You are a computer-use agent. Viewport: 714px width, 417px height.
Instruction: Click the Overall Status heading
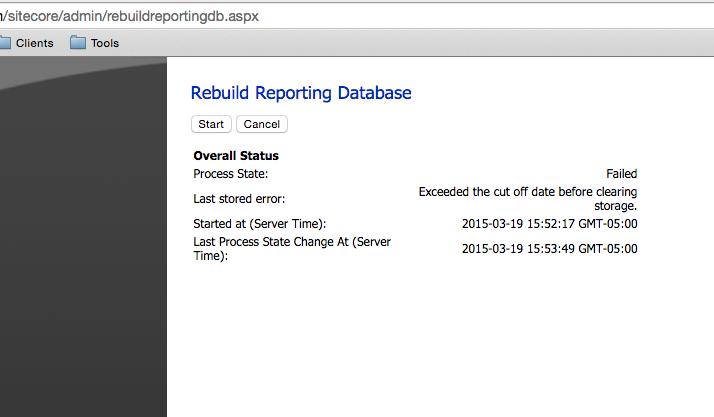pos(236,156)
